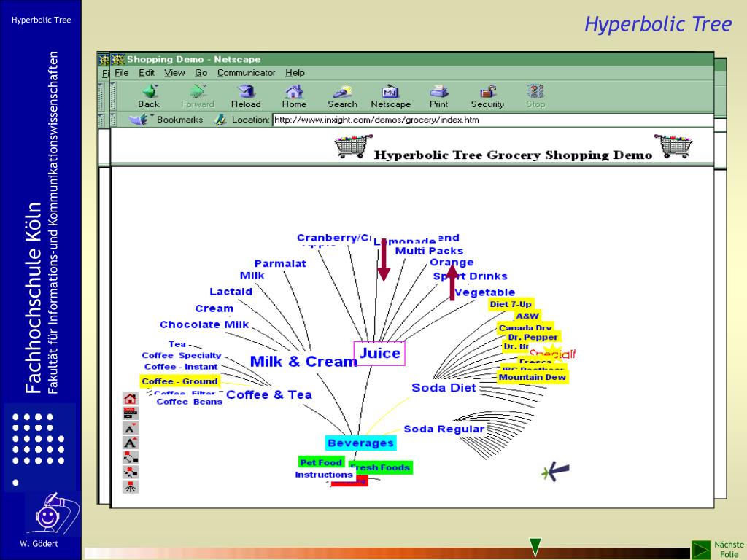Open the My Netscape toolbar icon
The image size is (747, 560).
390,91
